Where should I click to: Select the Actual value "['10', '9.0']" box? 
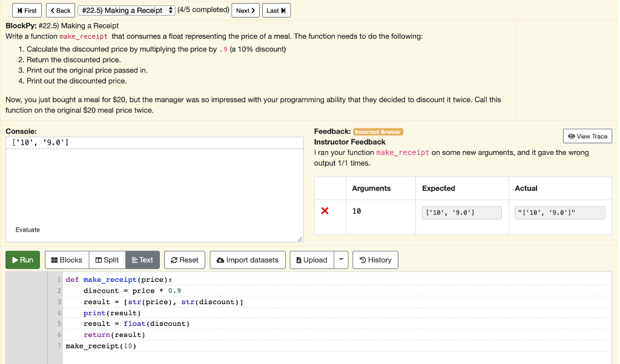pyautogui.click(x=559, y=213)
